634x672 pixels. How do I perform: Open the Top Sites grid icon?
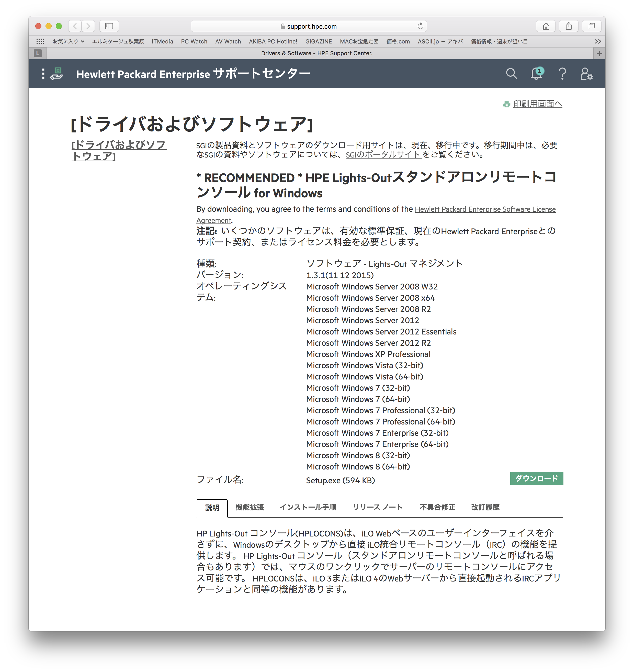click(40, 41)
